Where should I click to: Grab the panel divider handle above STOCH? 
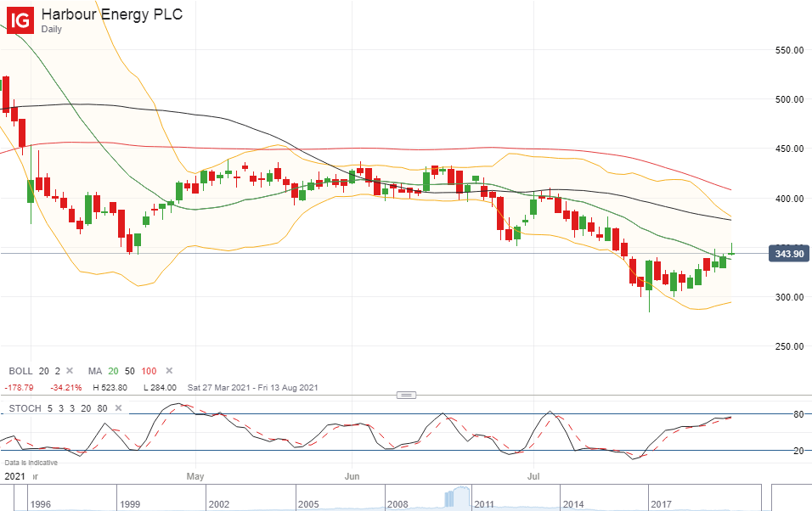coord(406,395)
